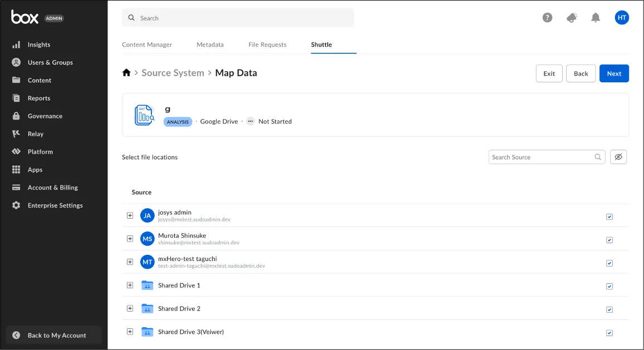Click the megaphone announcements icon
644x350 pixels.
point(572,18)
